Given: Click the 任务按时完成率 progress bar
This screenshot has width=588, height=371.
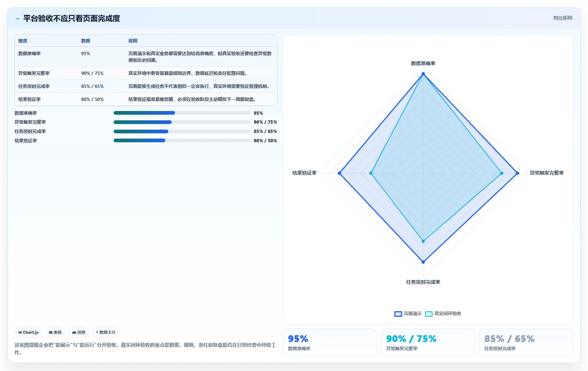Looking at the screenshot, I should [182, 131].
